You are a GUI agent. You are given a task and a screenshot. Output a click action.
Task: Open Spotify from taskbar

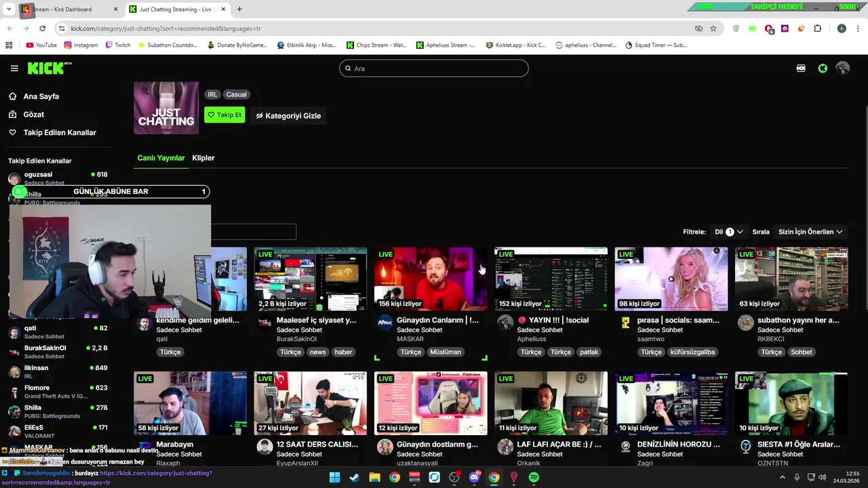[534, 478]
